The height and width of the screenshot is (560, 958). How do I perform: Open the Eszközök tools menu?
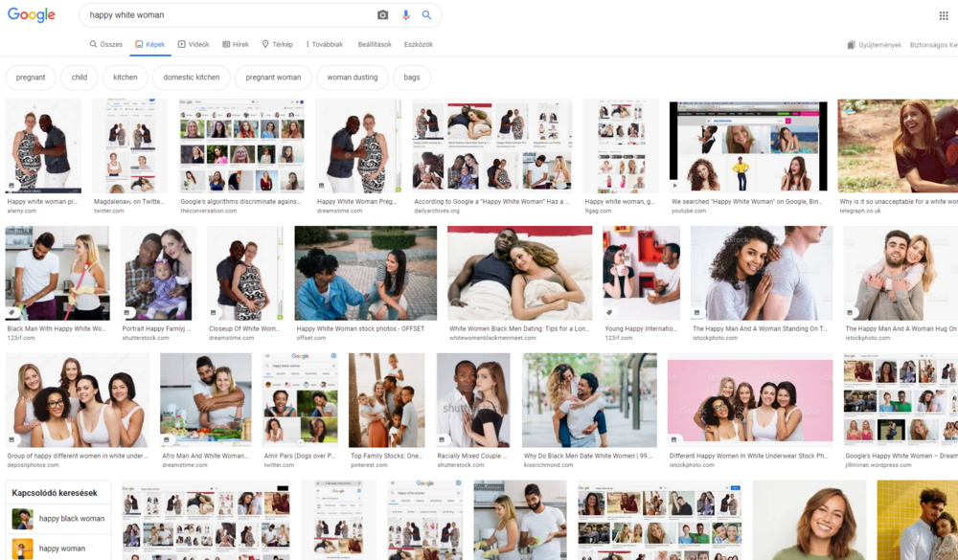point(419,45)
